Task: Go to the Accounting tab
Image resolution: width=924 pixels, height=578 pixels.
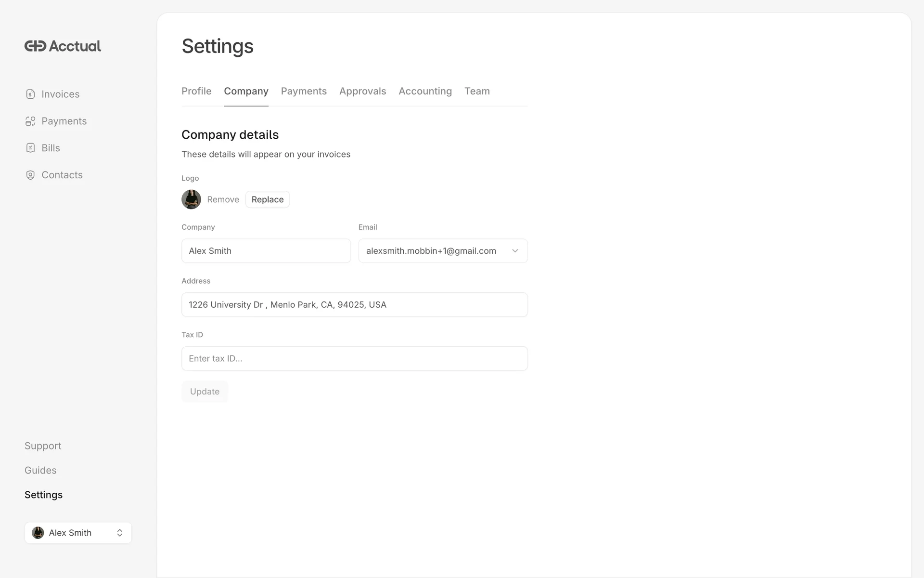Action: [425, 91]
